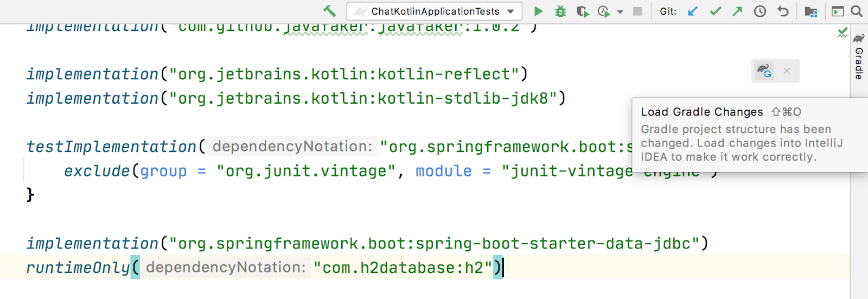Screen dimensions: 868x299
Task: Click the Load Gradle Changes elephant button
Action: tap(764, 71)
